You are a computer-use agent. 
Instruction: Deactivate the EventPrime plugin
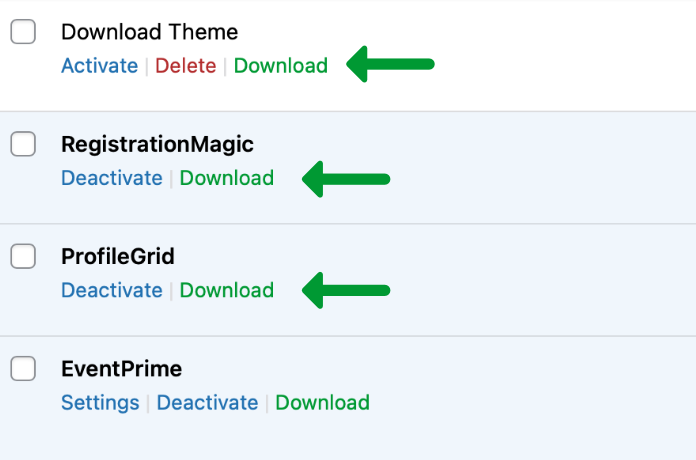(x=207, y=402)
